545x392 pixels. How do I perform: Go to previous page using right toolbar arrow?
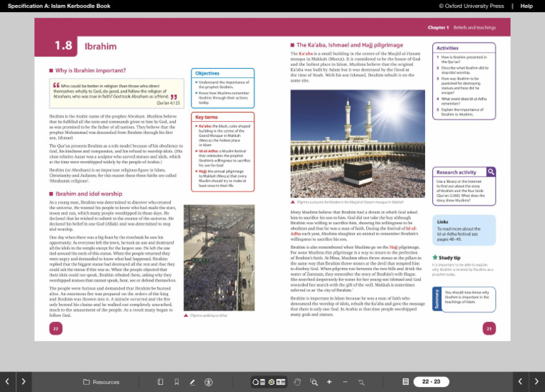(x=520, y=381)
